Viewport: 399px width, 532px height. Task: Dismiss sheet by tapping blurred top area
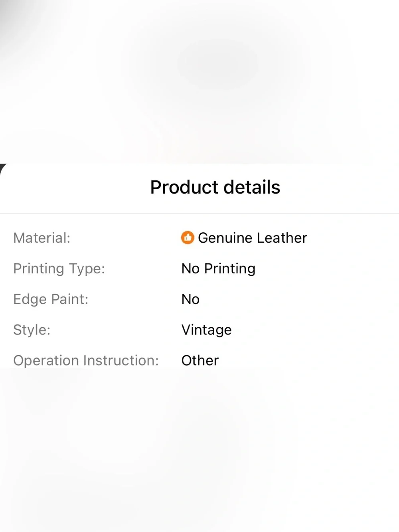click(199, 80)
